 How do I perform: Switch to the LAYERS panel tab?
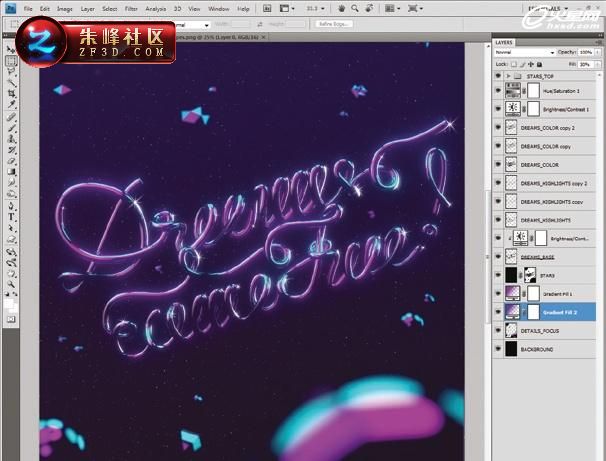click(504, 42)
